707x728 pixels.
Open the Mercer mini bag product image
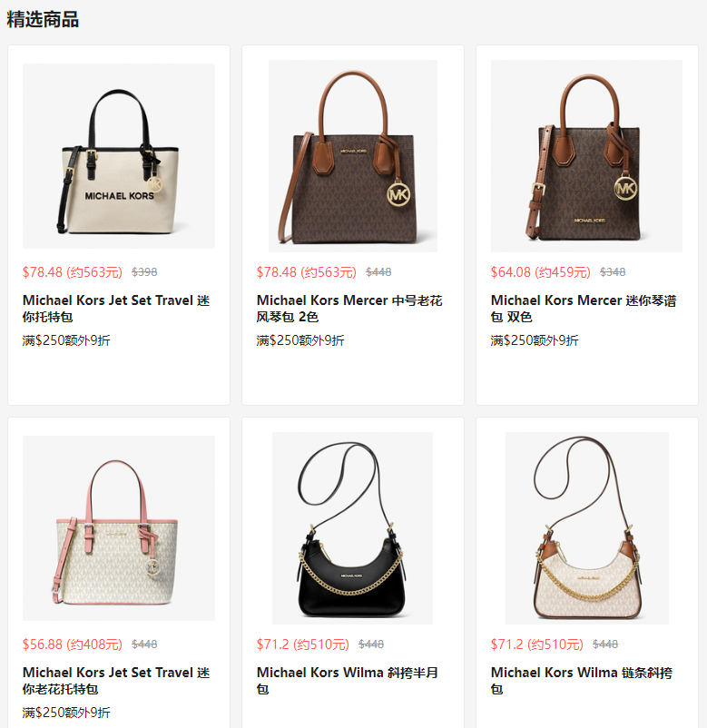[x=587, y=156]
